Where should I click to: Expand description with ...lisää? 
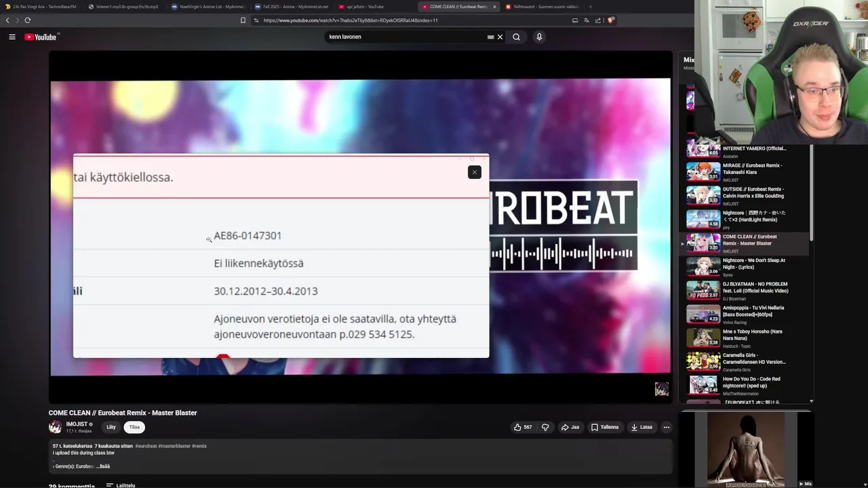103,466
